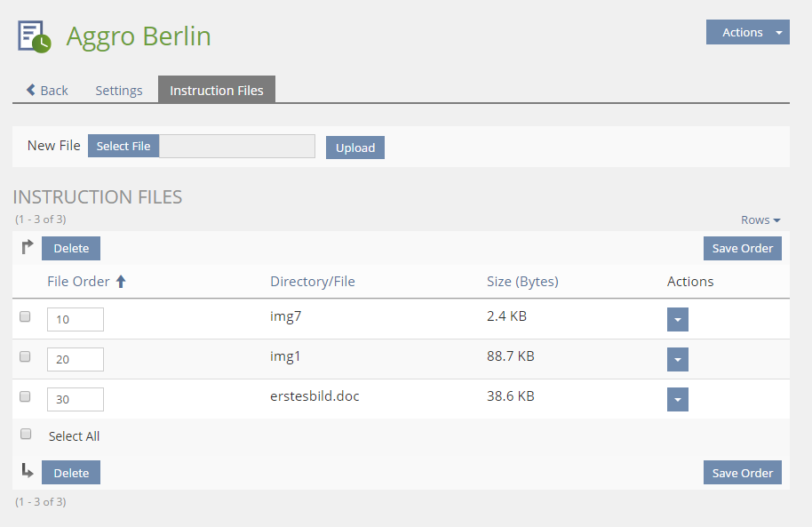The image size is (812, 527).
Task: Click the File Order sort arrow icon
Action: [122, 282]
